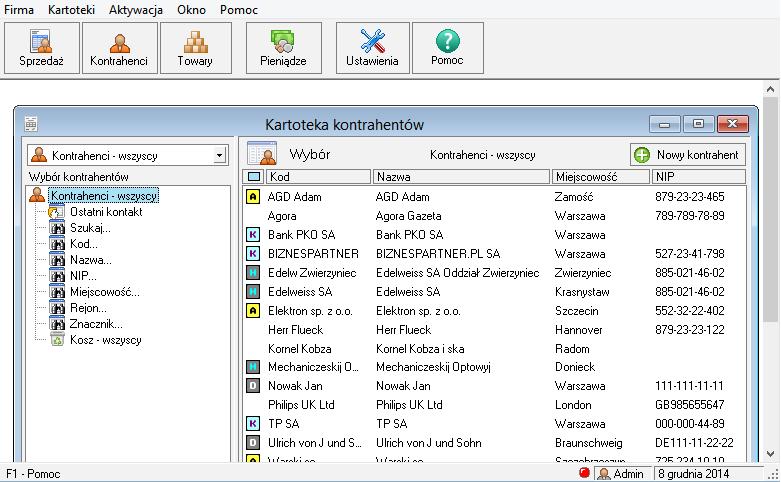Open Kosz - wszyscy recycle bin
The height and width of the screenshot is (482, 781).
[106, 340]
